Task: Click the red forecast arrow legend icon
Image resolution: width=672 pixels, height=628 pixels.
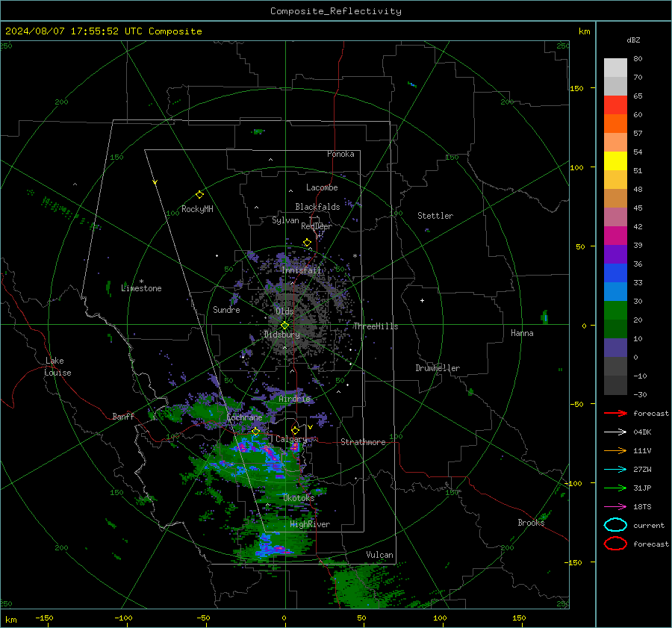Action: click(615, 413)
